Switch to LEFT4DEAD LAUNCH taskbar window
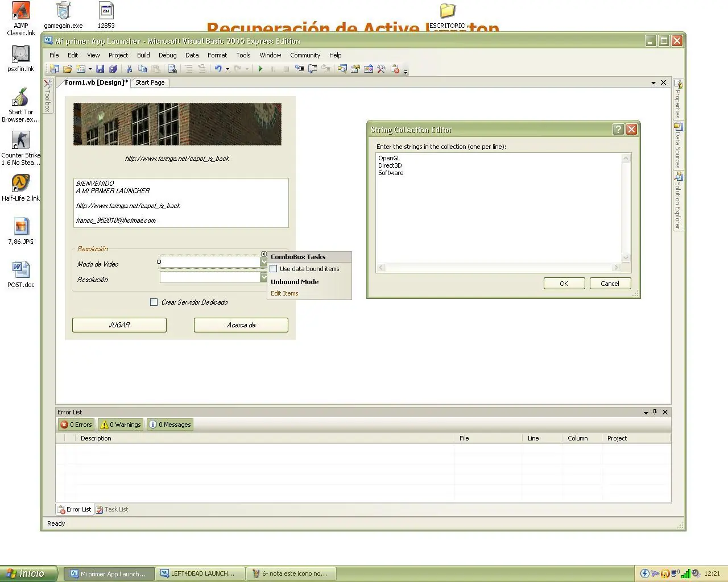The height and width of the screenshot is (582, 728). [x=199, y=574]
